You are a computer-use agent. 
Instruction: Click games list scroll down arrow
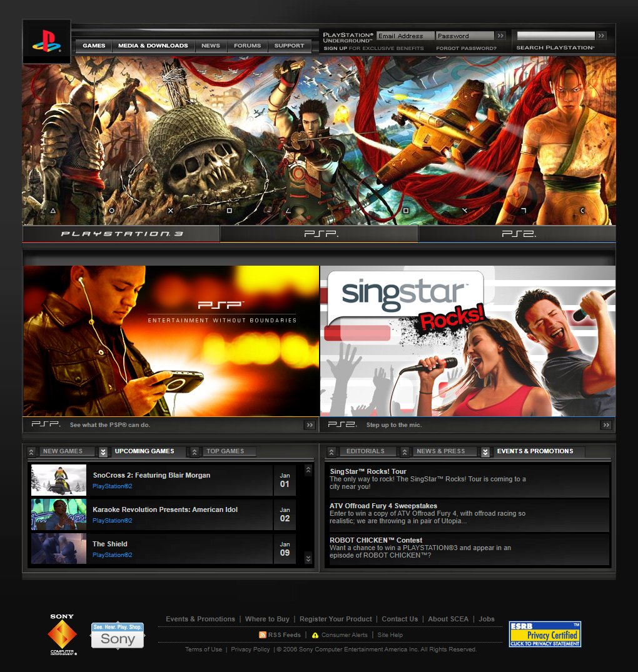pos(308,558)
